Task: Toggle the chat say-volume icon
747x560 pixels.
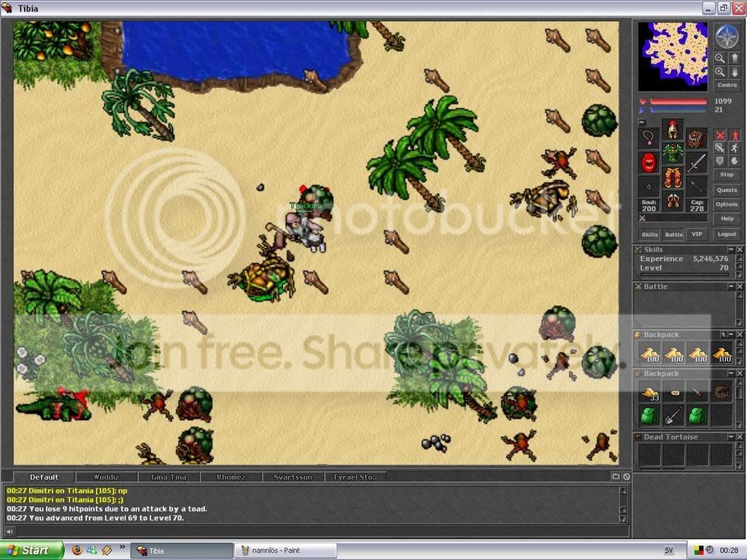Action: point(9,532)
